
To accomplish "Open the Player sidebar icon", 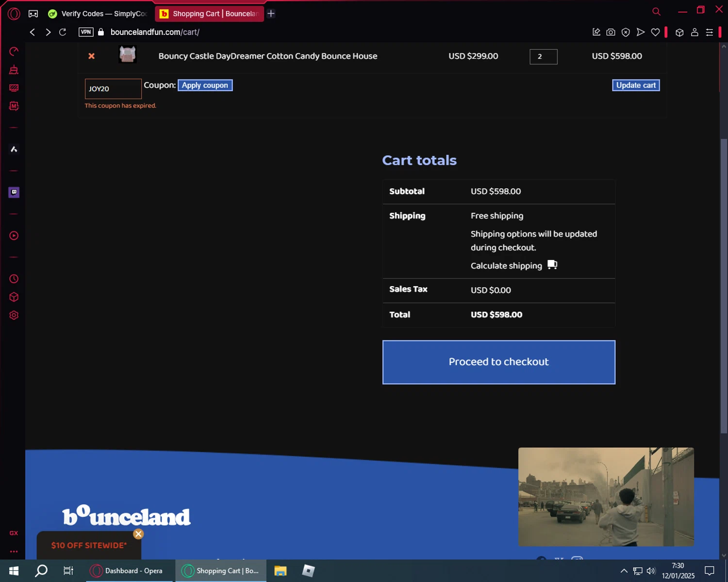I will coord(14,236).
